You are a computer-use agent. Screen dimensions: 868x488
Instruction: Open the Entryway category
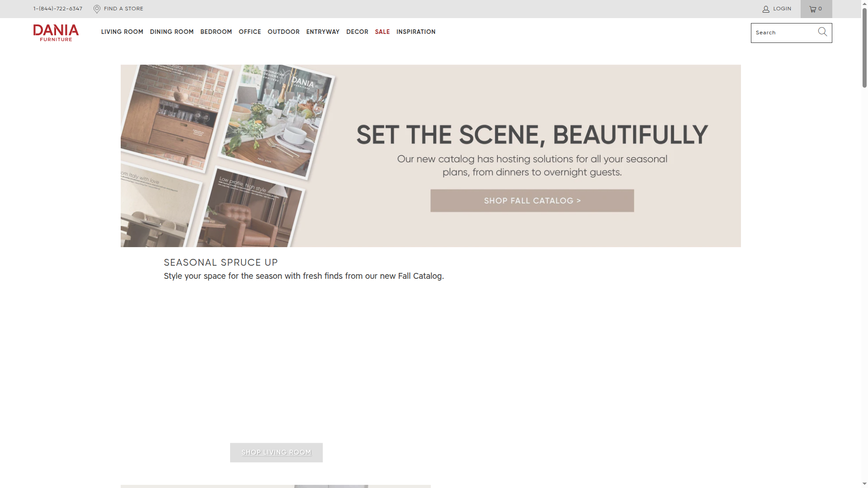tap(322, 32)
